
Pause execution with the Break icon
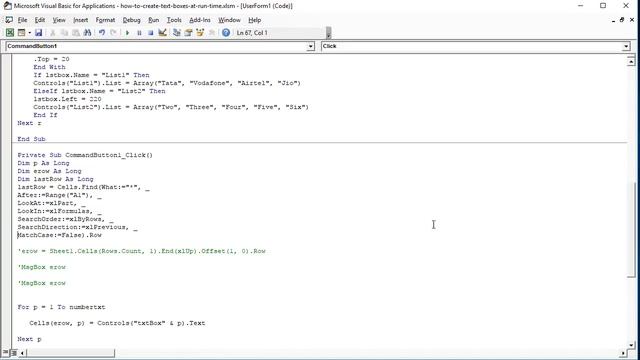coord(139,33)
